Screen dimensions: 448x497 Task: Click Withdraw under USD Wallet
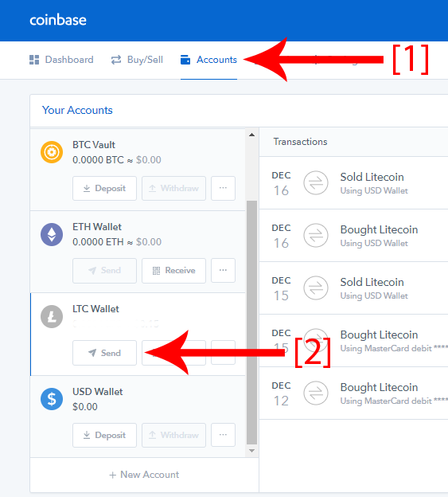point(173,435)
